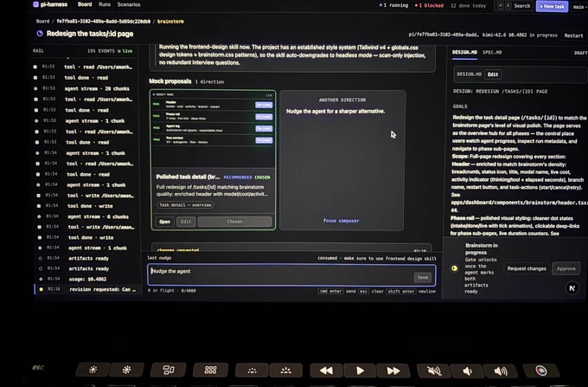Image resolution: width=588 pixels, height=387 pixels.
Task: Tap mute icon on the Touch Bar
Action: click(434, 371)
